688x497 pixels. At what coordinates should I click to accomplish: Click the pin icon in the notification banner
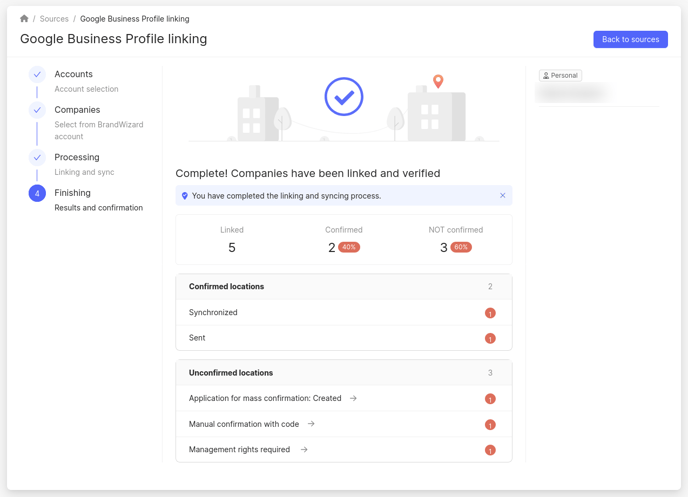(185, 196)
